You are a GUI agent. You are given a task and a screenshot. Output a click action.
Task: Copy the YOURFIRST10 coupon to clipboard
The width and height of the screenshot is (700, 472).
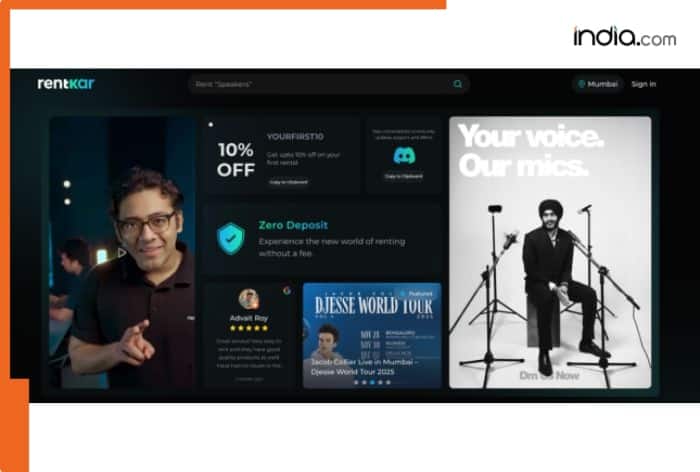(x=288, y=182)
